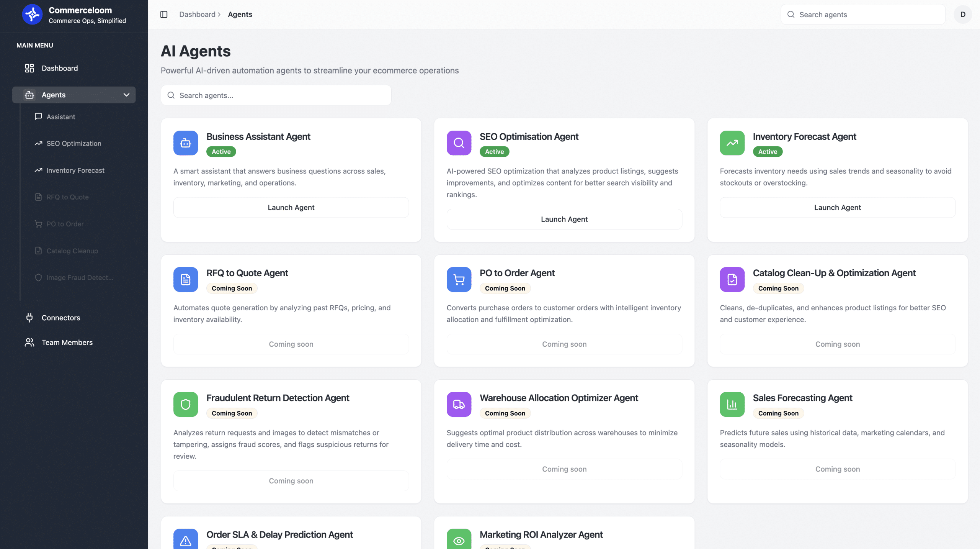Click the Marketing ROI eye icon
Viewport: 980px width, 549px height.
pyautogui.click(x=459, y=540)
